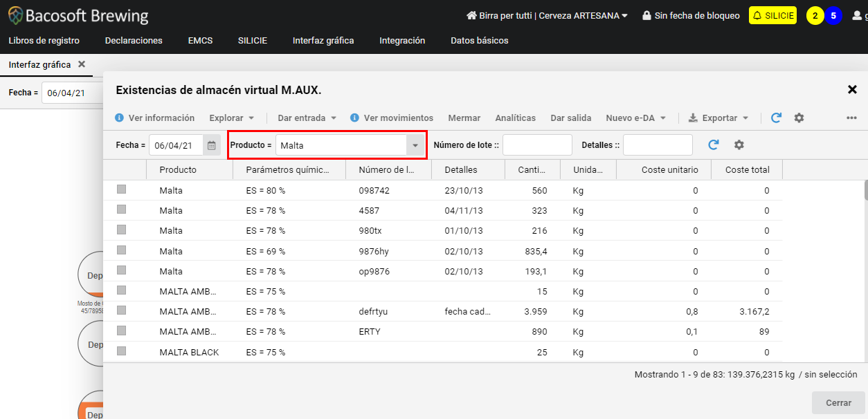Click the Mermar button
Screen dimensions: 868x419
464,118
